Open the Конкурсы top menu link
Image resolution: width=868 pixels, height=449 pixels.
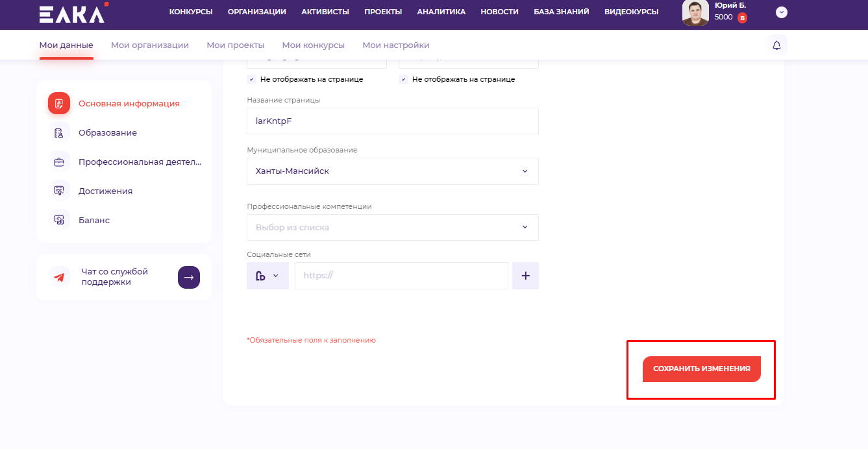[x=191, y=12]
